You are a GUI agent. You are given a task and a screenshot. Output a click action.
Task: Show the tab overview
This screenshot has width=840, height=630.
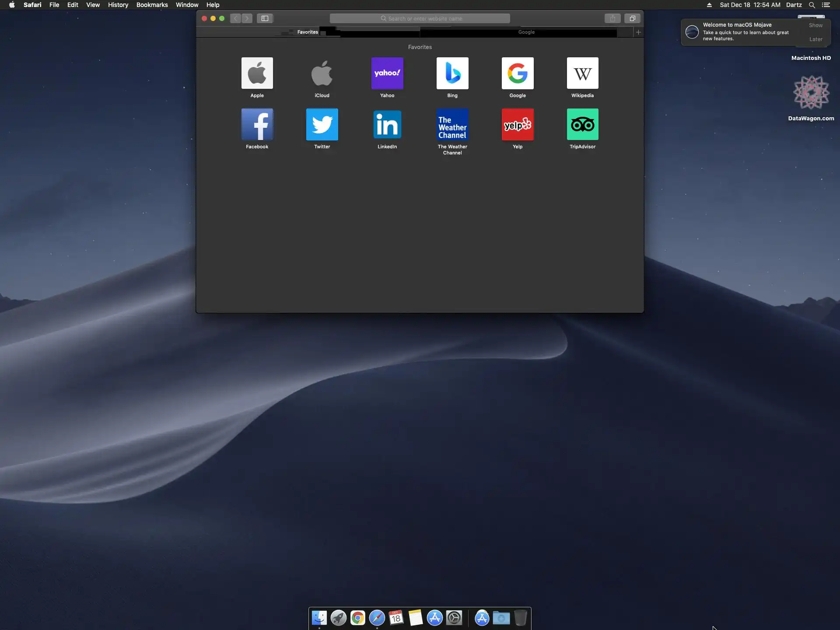click(x=632, y=18)
